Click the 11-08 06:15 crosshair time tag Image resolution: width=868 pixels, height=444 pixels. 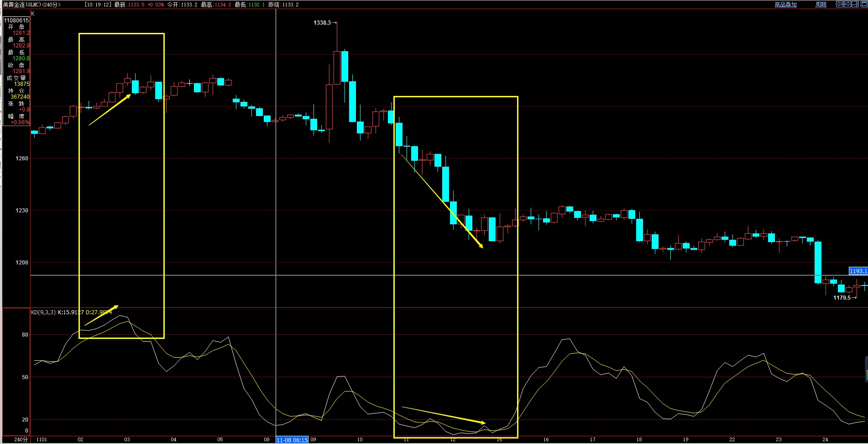[x=292, y=440]
